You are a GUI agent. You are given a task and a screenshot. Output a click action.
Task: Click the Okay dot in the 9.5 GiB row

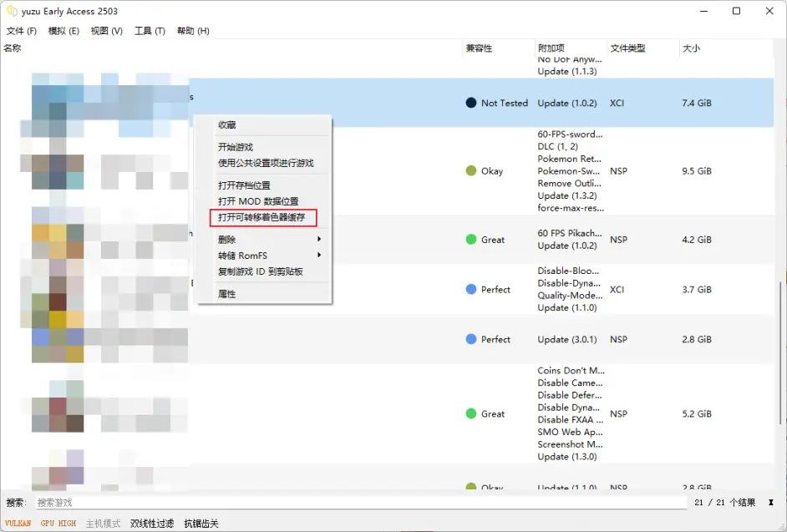(x=471, y=170)
